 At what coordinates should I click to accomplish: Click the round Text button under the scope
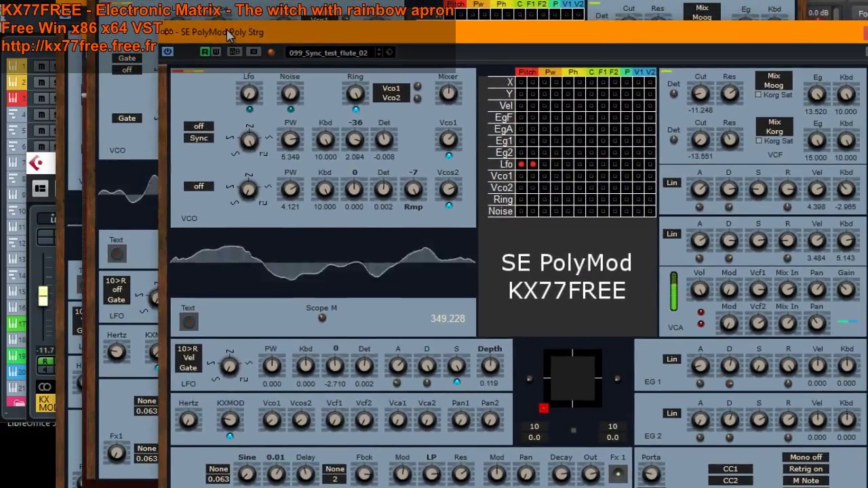tap(189, 322)
